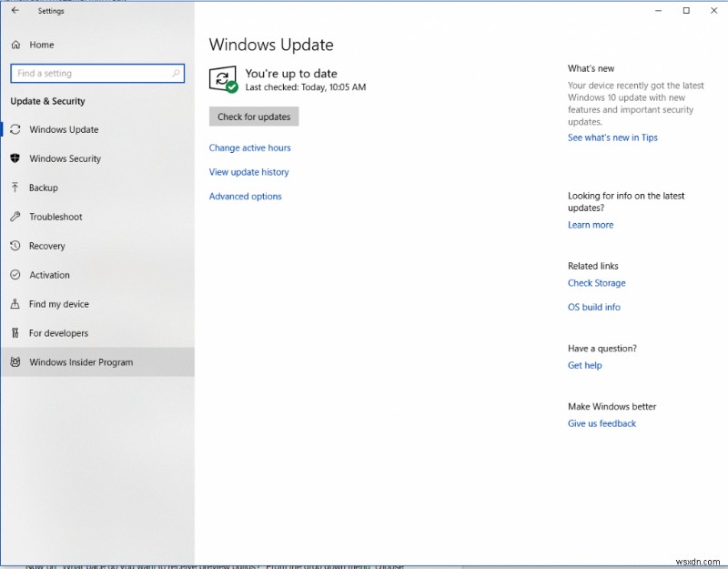The image size is (728, 569).
Task: Click the Troubleshoot wrench icon
Action: click(x=15, y=217)
